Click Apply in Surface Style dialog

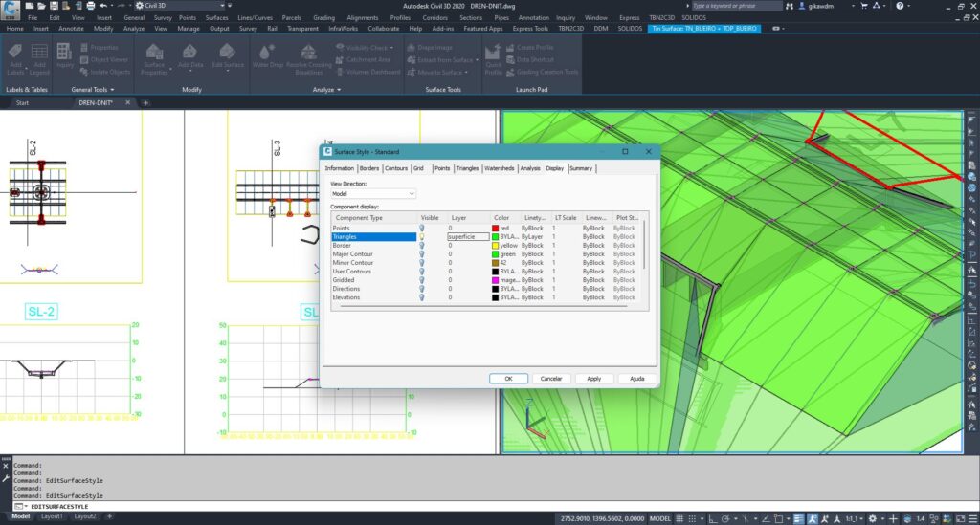(593, 379)
